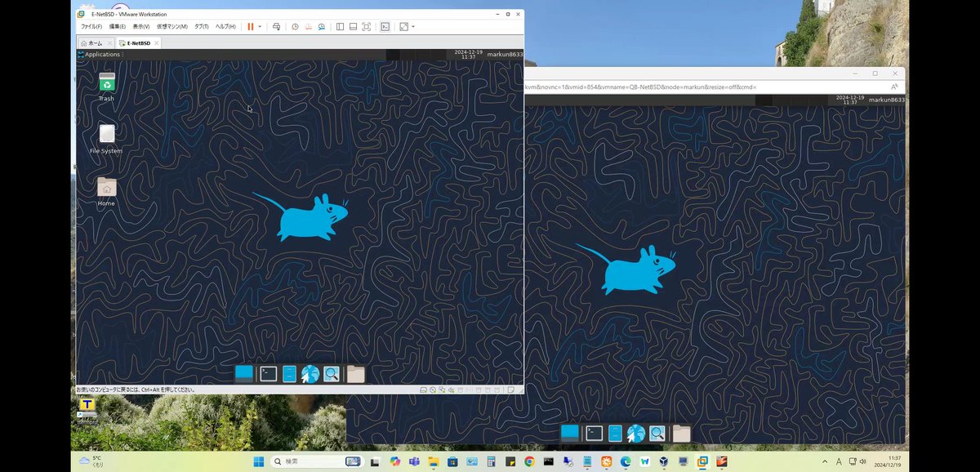
Task: Click the VMware Workstation taskbar icon
Action: point(702,461)
